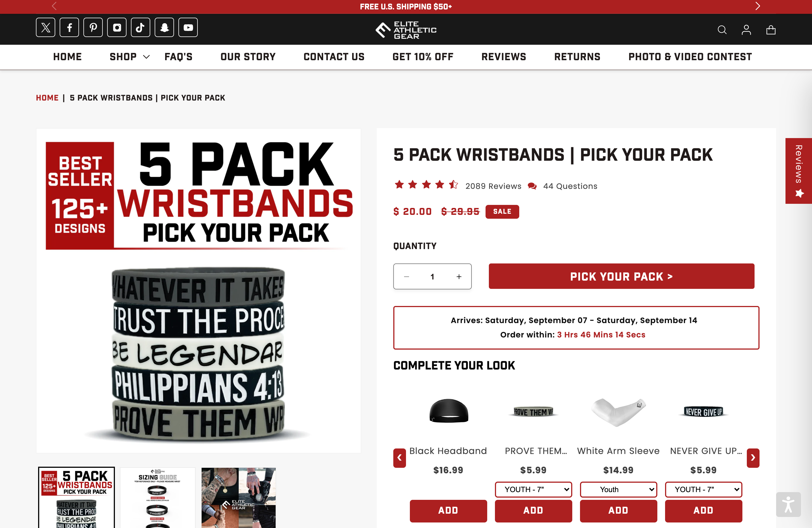
Task: Expand the SHOP menu chevron
Action: [146, 57]
